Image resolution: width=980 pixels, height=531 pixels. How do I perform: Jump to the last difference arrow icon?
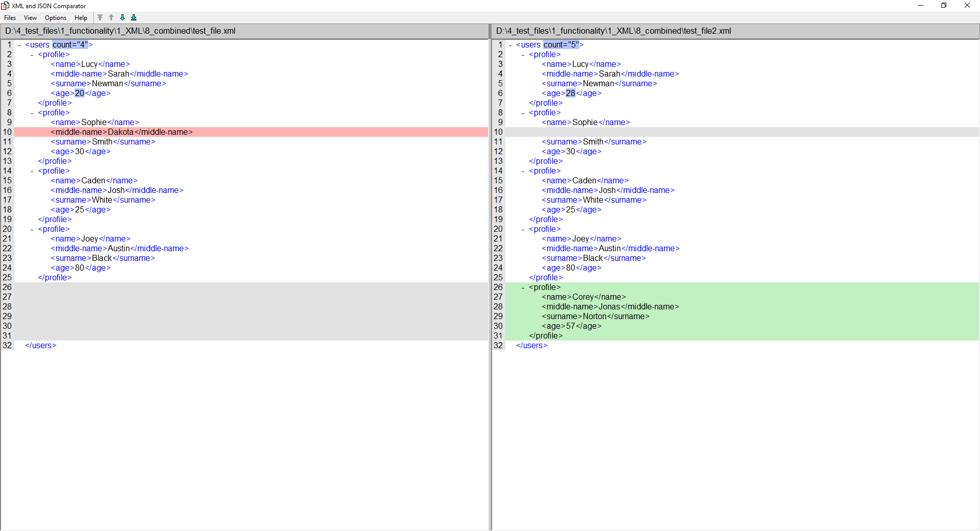(134, 17)
